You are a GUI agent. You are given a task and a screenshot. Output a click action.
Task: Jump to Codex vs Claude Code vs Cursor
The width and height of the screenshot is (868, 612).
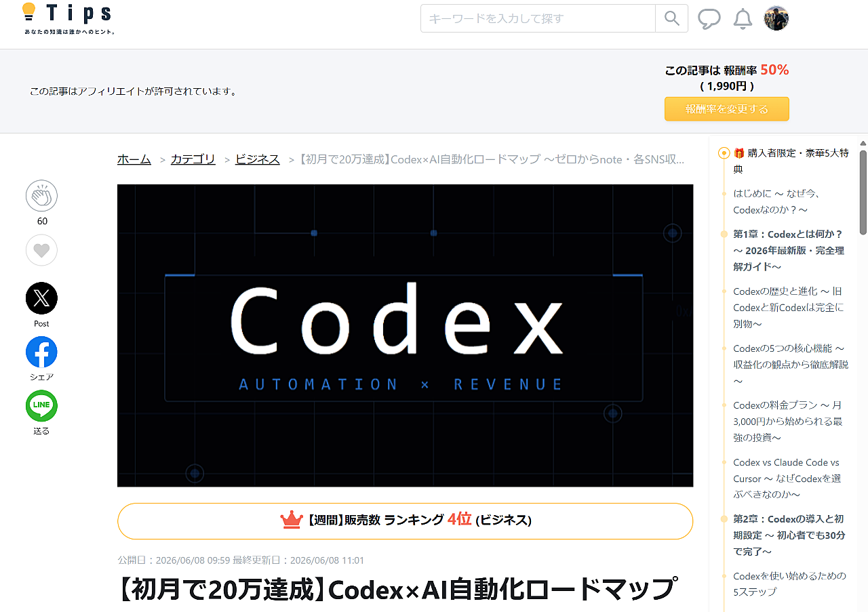pyautogui.click(x=787, y=478)
